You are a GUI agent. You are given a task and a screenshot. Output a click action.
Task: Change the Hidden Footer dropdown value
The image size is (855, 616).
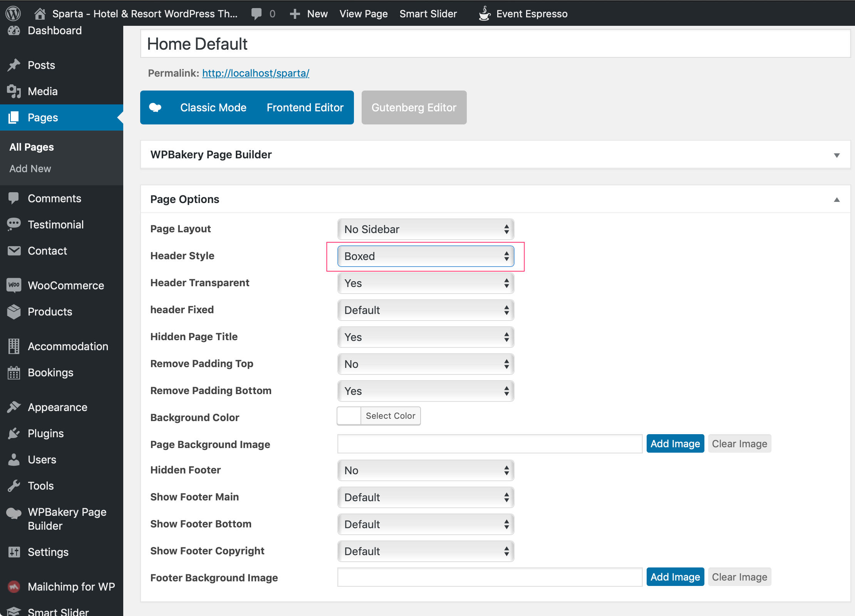(x=426, y=470)
